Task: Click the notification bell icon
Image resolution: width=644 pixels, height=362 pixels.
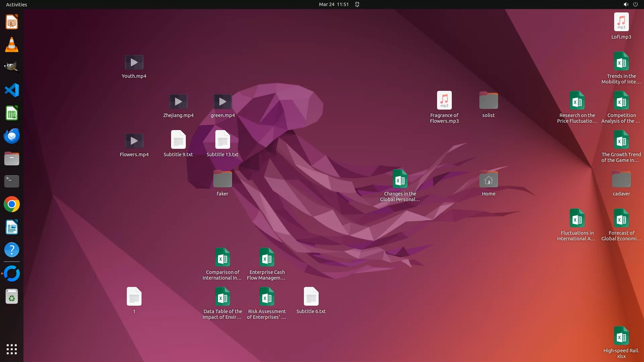Action: tap(357, 4)
